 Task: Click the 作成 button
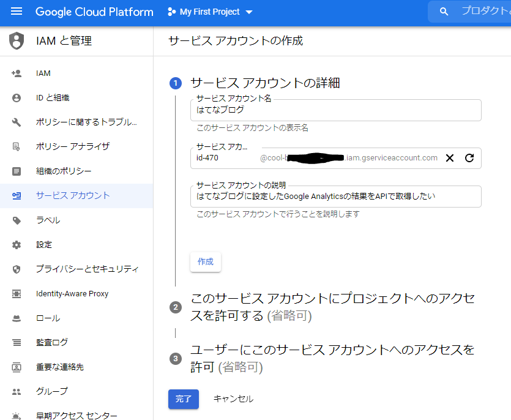point(205,261)
